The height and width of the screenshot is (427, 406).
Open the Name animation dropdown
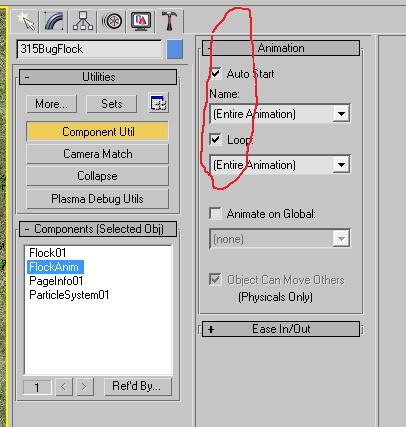click(x=280, y=114)
